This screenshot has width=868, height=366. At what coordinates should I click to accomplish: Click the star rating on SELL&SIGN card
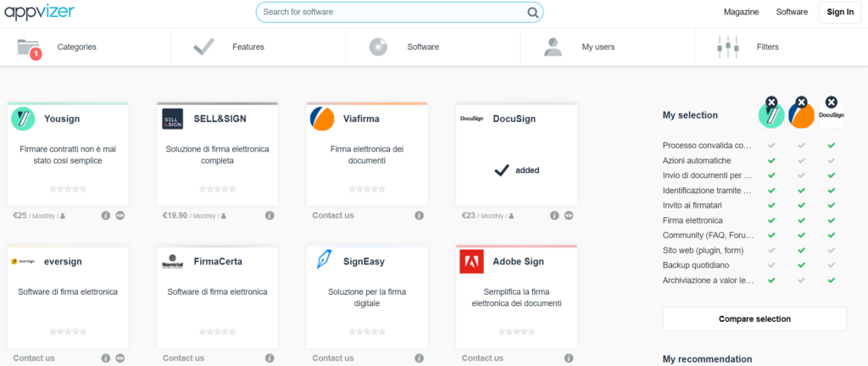(218, 189)
